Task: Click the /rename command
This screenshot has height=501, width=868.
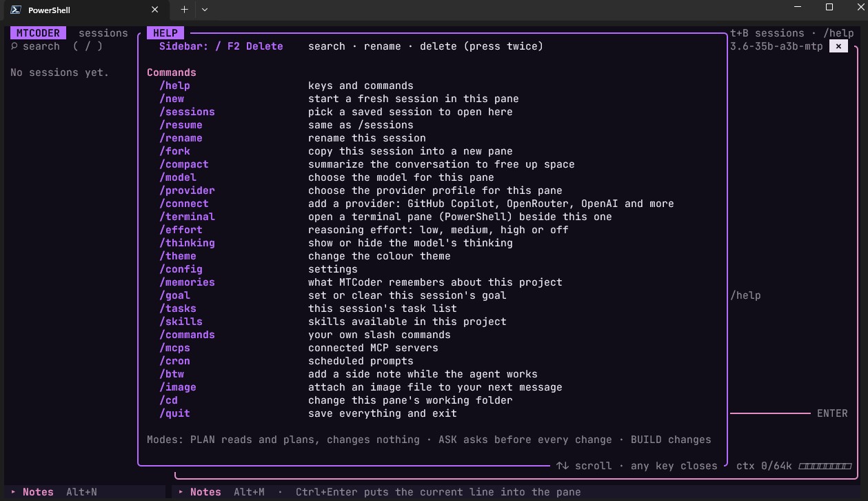Action: pos(181,138)
